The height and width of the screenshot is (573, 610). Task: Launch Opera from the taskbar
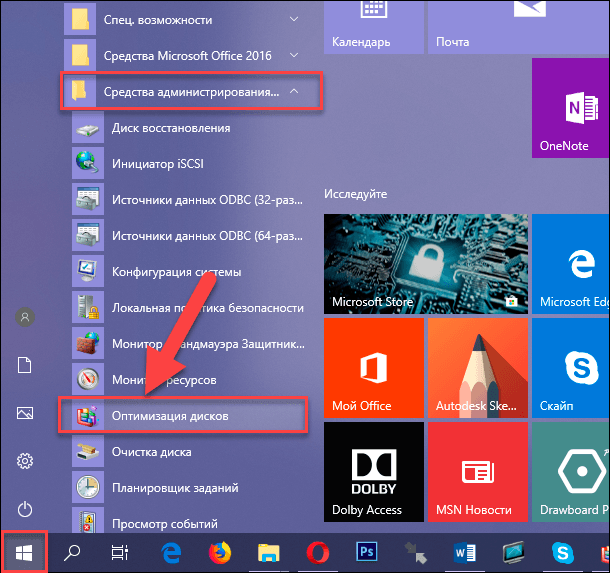(x=318, y=553)
